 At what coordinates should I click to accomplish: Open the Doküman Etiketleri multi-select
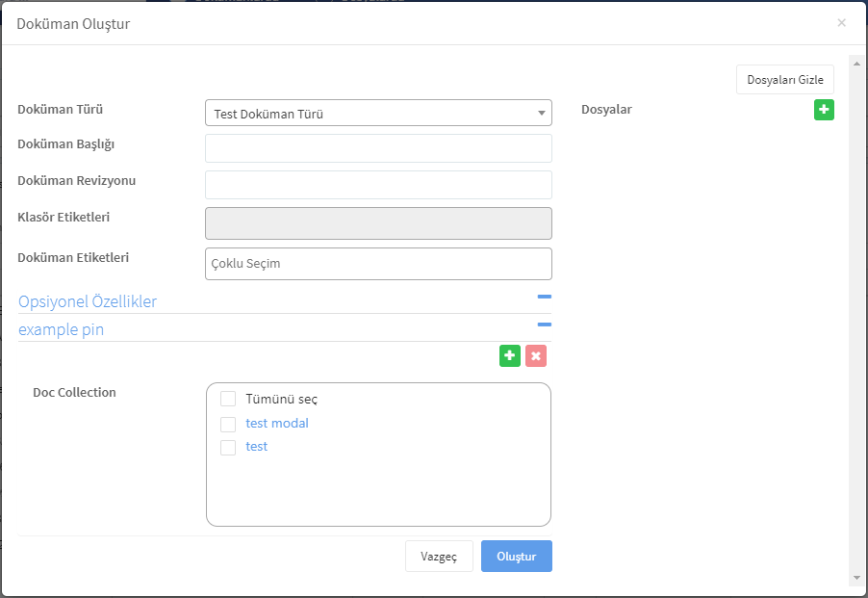(378, 264)
